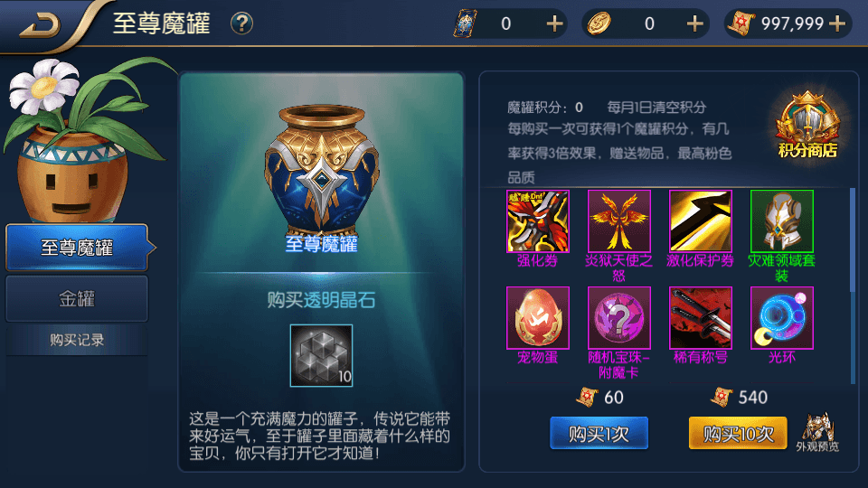868x488 pixels.
Task: Select the 稀有称号 reward icon
Action: 700,318
